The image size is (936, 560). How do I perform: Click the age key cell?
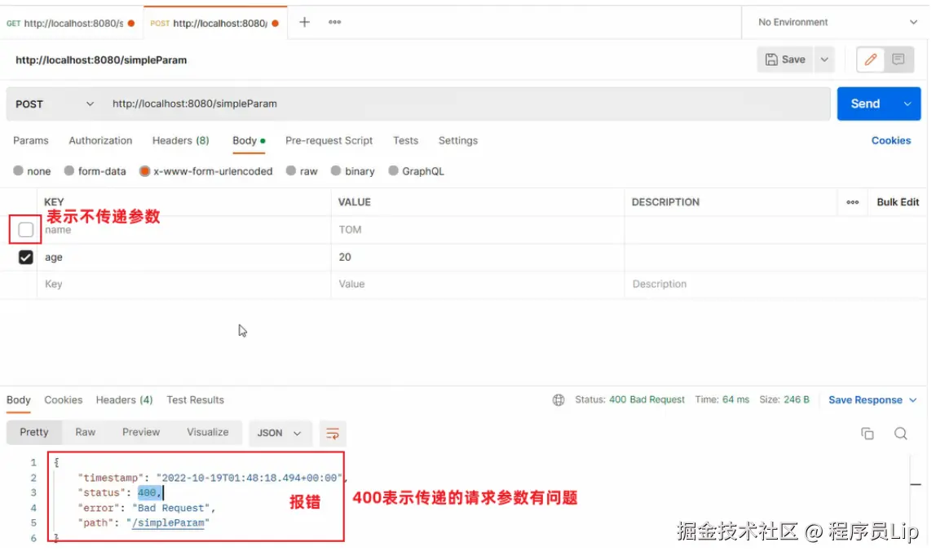184,258
